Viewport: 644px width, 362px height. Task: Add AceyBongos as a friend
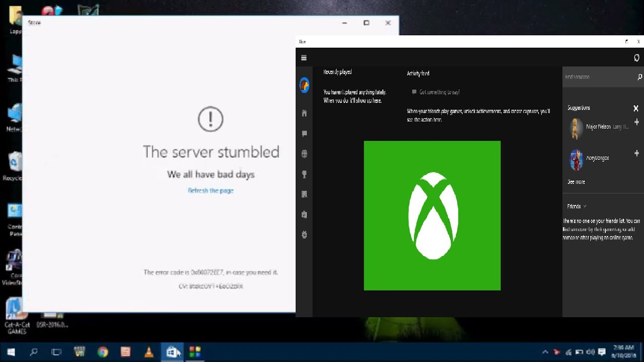[636, 153]
